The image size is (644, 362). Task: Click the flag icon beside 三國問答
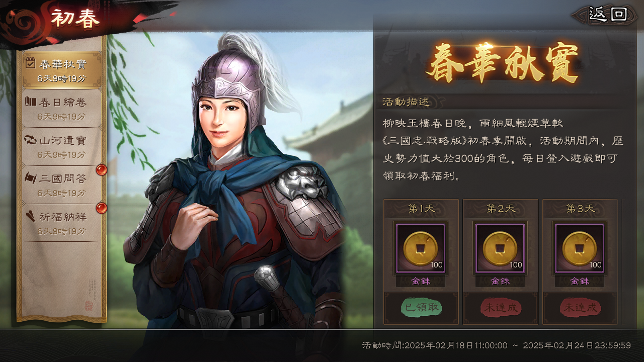point(30,177)
